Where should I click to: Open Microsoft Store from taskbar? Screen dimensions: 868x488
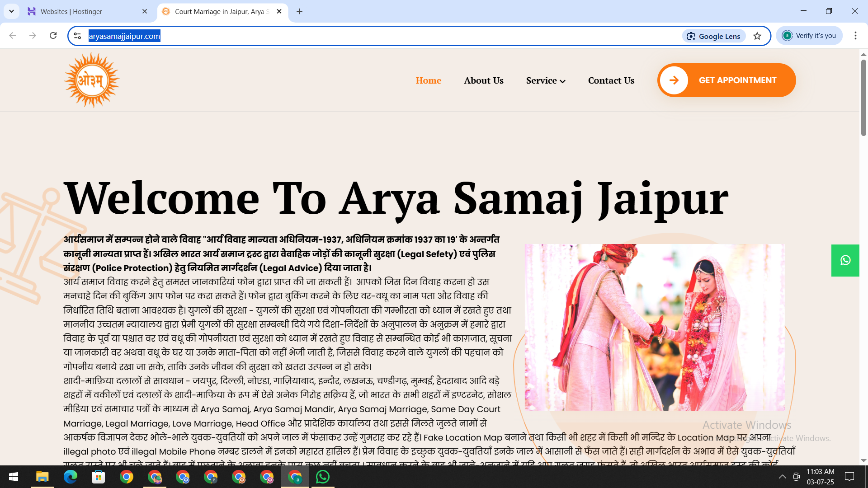99,477
